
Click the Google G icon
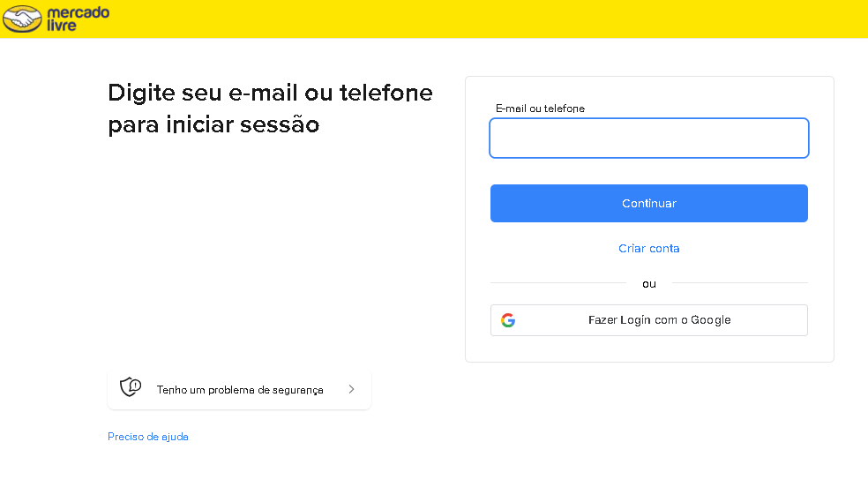click(x=508, y=320)
